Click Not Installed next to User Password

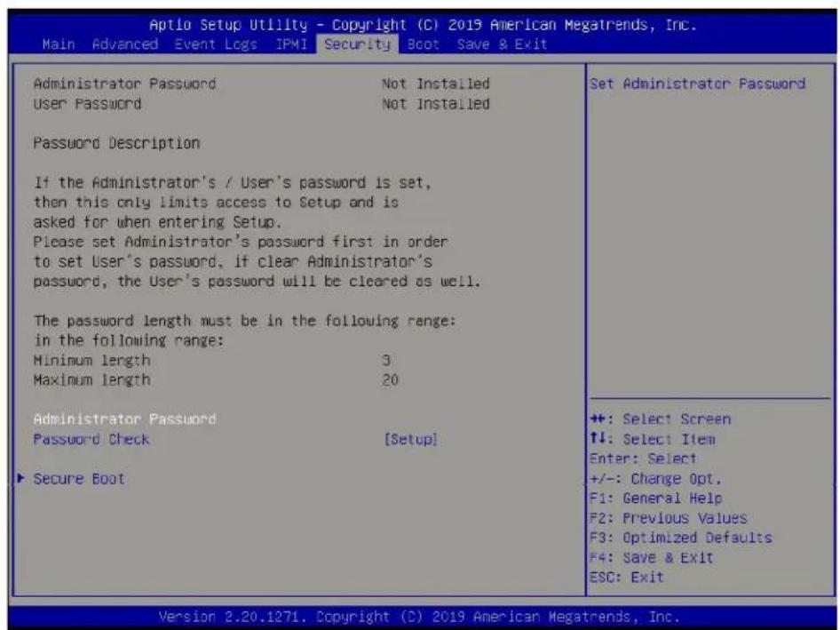(x=435, y=103)
